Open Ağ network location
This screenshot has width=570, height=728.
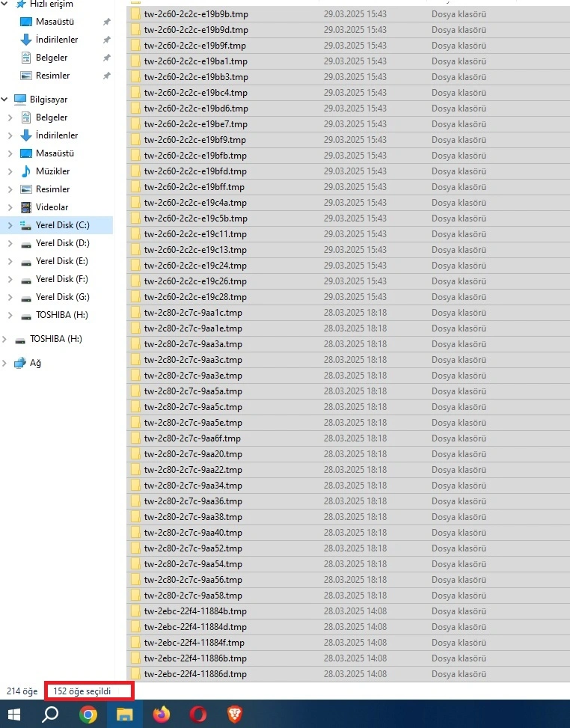35,363
